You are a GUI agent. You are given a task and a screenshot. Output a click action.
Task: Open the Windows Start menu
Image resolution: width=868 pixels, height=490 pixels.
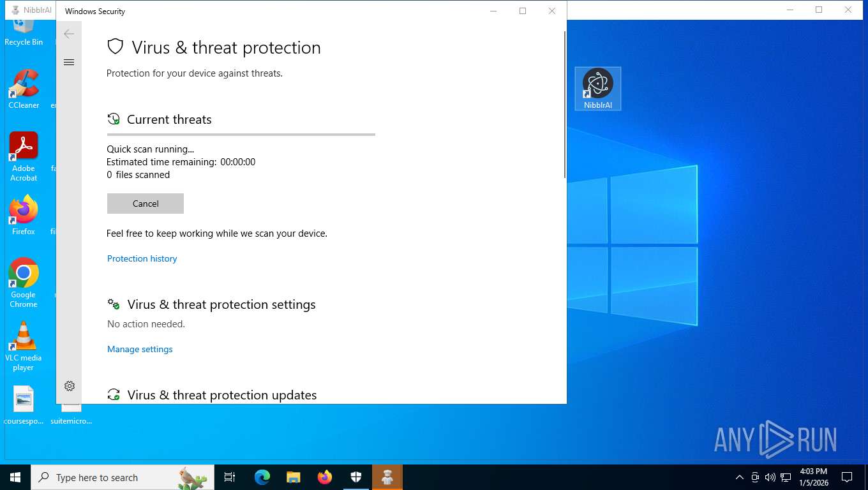tap(15, 477)
